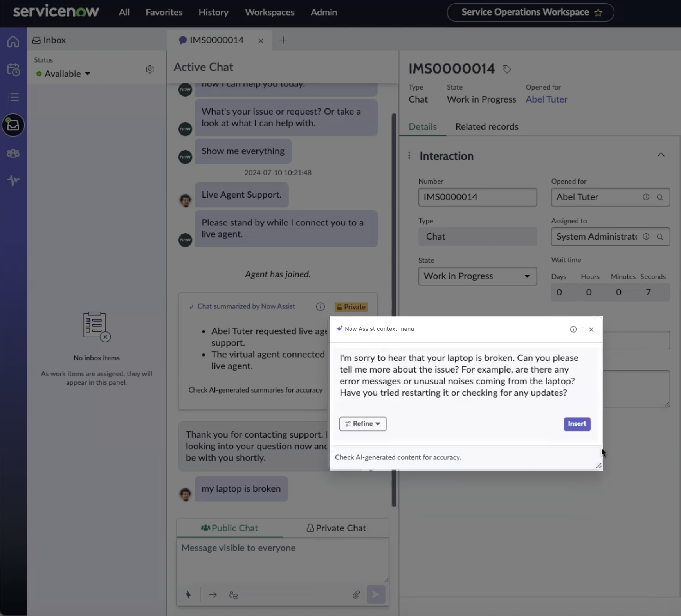
Task: Click the ServiceNow logo
Action: coord(56,12)
